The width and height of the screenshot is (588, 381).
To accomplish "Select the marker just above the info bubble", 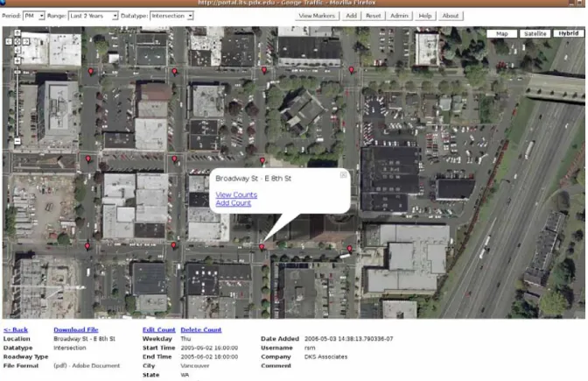I will click(x=262, y=161).
